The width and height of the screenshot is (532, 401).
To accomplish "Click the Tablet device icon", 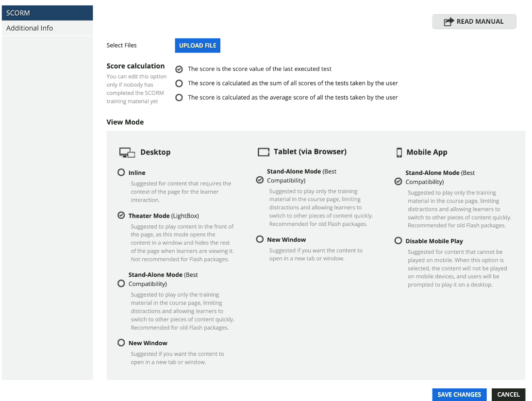I will click(x=263, y=152).
